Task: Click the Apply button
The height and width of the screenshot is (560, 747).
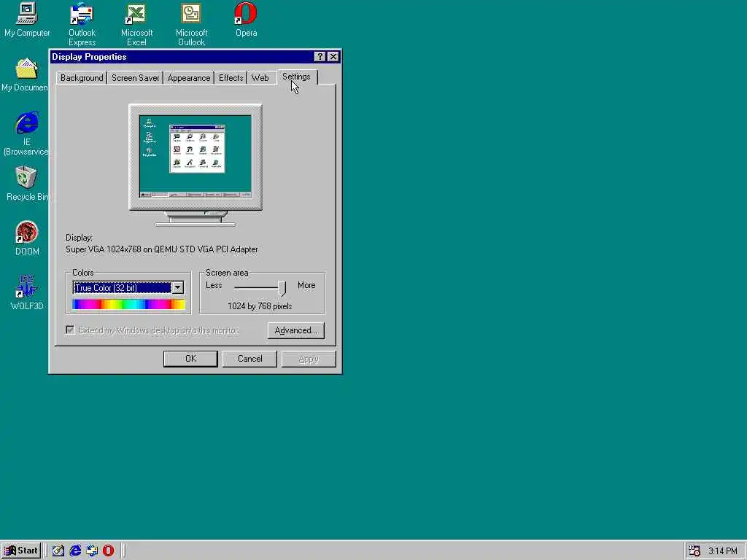Action: (x=309, y=359)
